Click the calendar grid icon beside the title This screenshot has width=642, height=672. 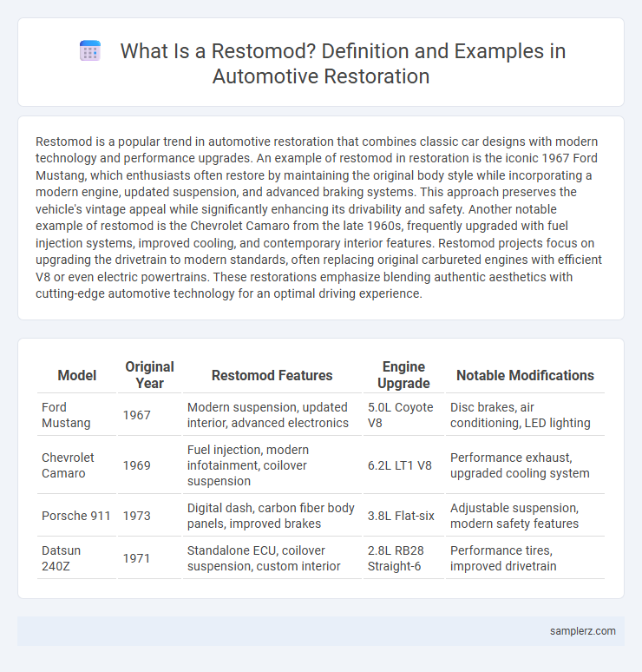(x=90, y=51)
